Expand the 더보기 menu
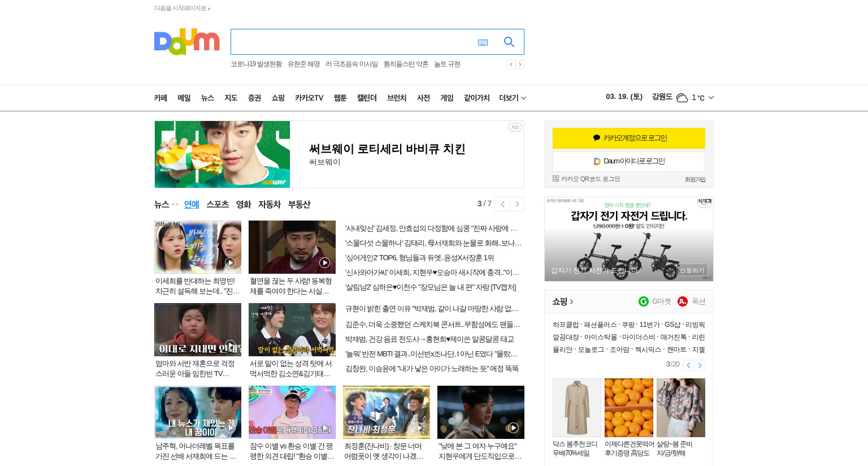The height and width of the screenshot is (466, 868). pos(513,98)
